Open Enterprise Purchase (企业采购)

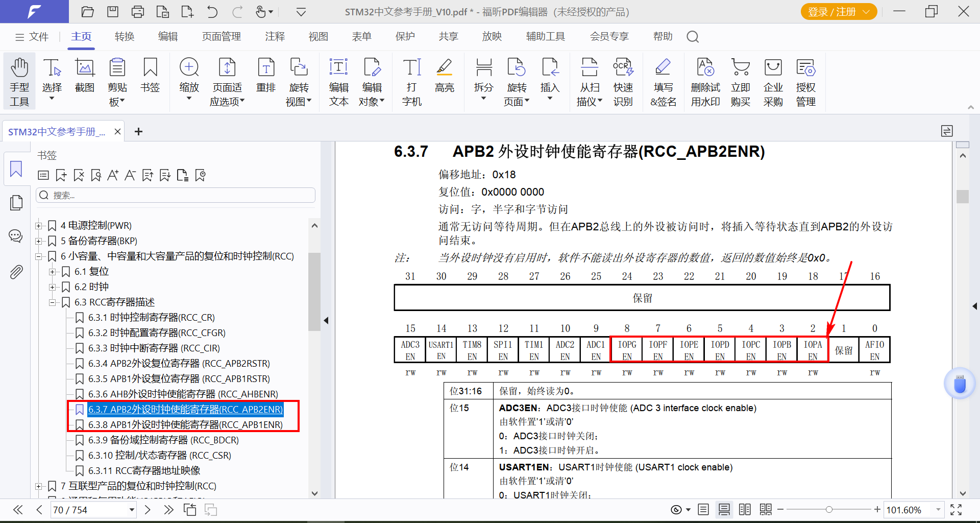click(x=773, y=82)
